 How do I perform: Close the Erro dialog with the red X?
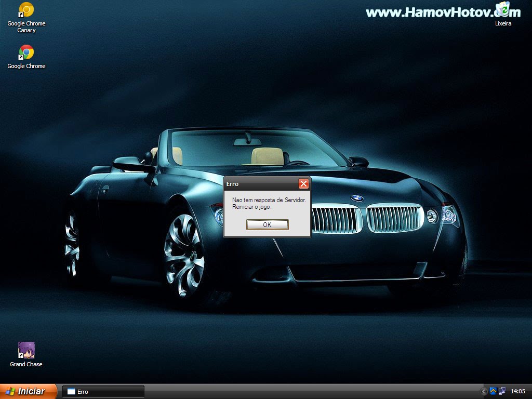coord(303,183)
